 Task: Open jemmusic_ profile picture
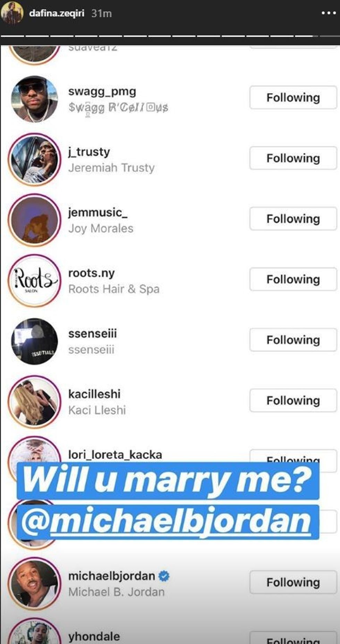click(x=34, y=220)
